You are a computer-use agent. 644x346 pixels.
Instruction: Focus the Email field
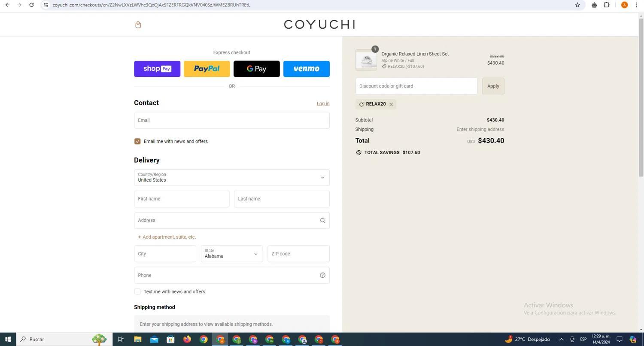coord(232,120)
